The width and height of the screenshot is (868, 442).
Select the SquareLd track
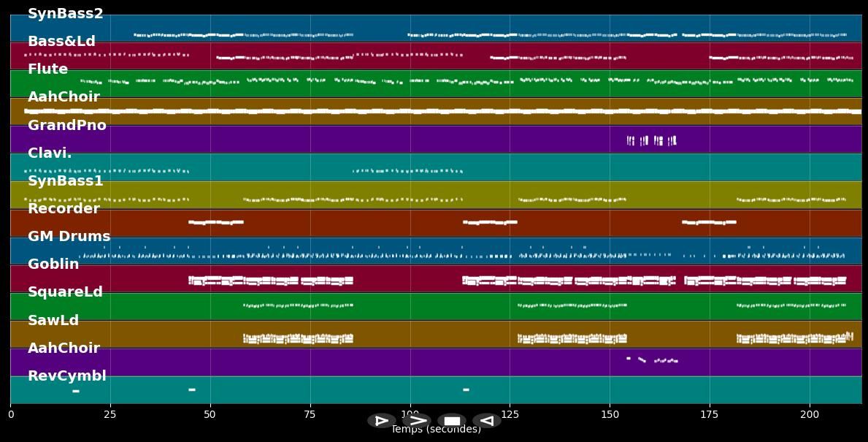coord(66,292)
